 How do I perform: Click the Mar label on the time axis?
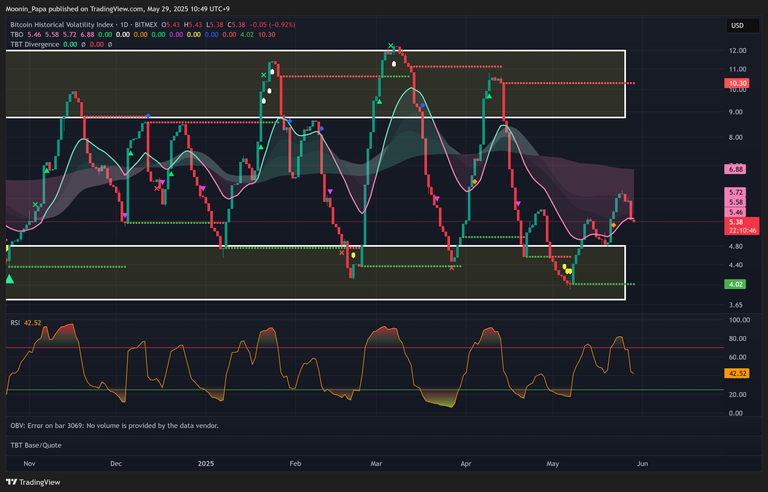(376, 463)
